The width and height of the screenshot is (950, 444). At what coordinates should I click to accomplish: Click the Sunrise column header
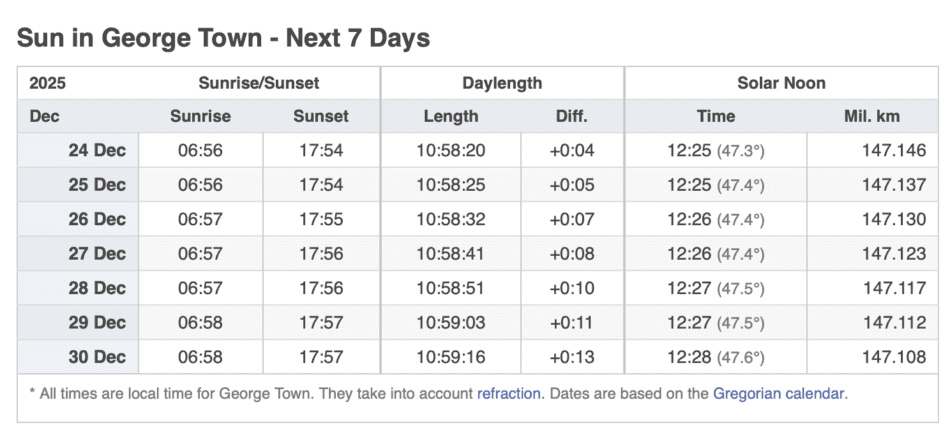pos(200,116)
